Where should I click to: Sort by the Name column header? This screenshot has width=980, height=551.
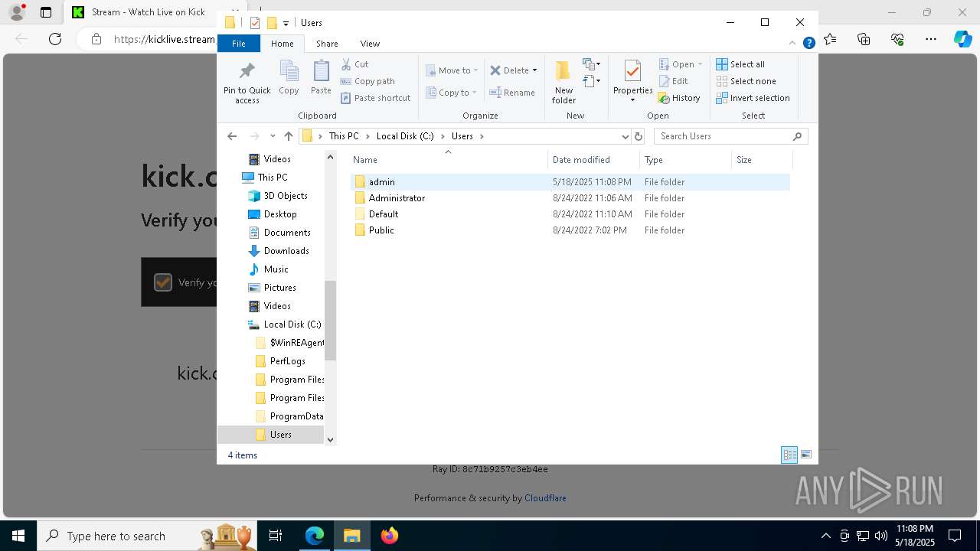449,160
